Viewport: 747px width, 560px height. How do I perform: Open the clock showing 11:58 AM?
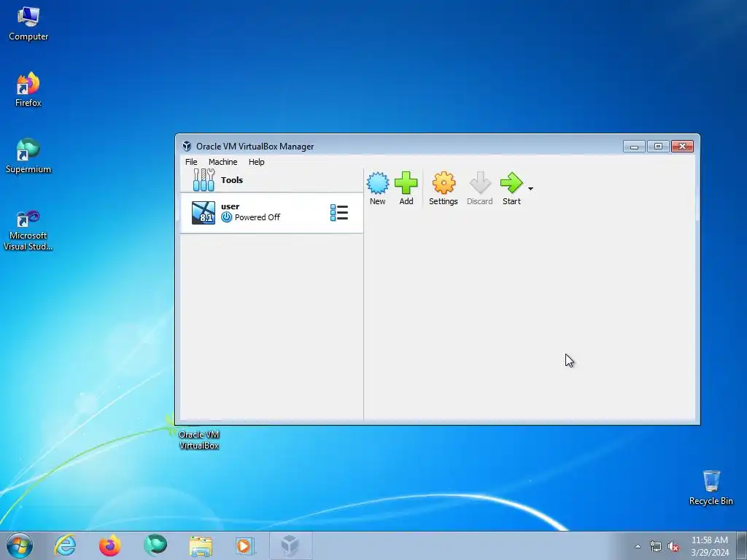(710, 545)
